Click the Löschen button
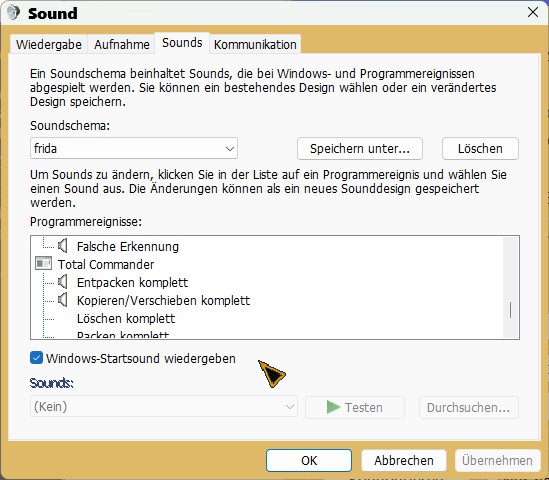This screenshot has height=480, width=549. (x=480, y=148)
